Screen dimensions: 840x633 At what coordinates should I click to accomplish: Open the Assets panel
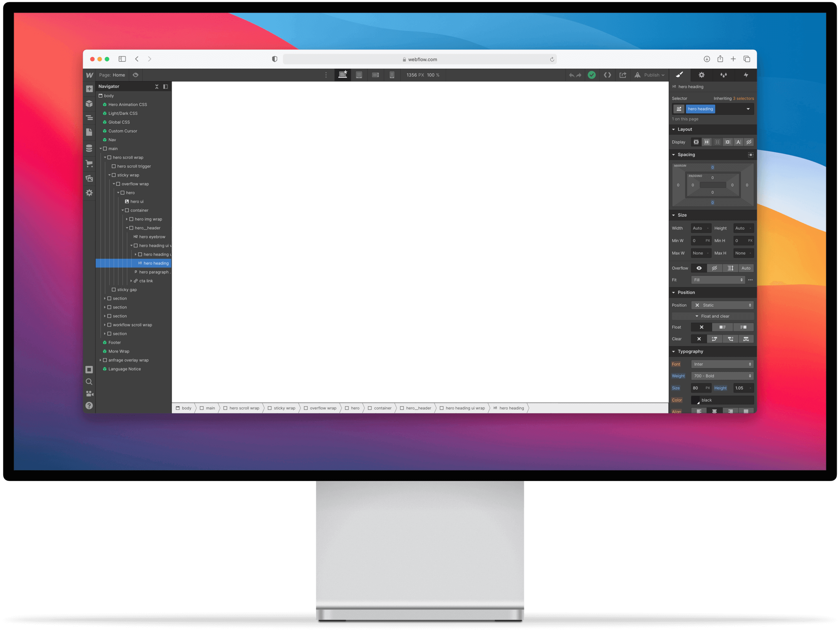point(89,178)
